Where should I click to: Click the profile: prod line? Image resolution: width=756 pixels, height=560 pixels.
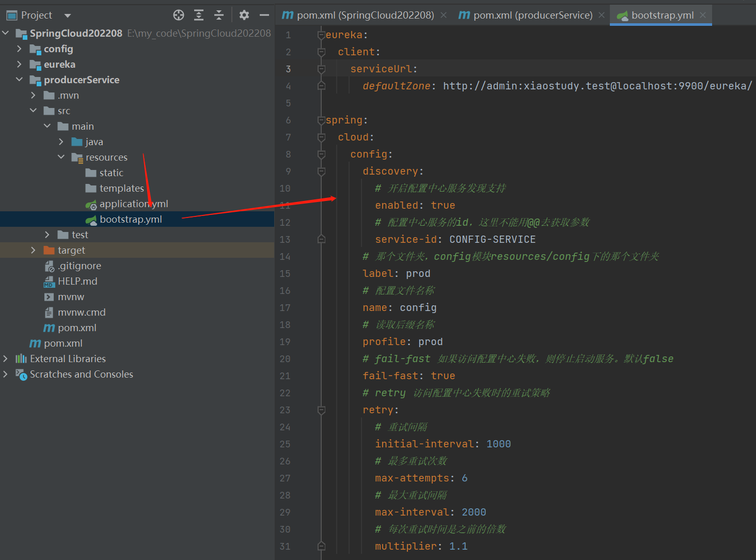coord(403,341)
